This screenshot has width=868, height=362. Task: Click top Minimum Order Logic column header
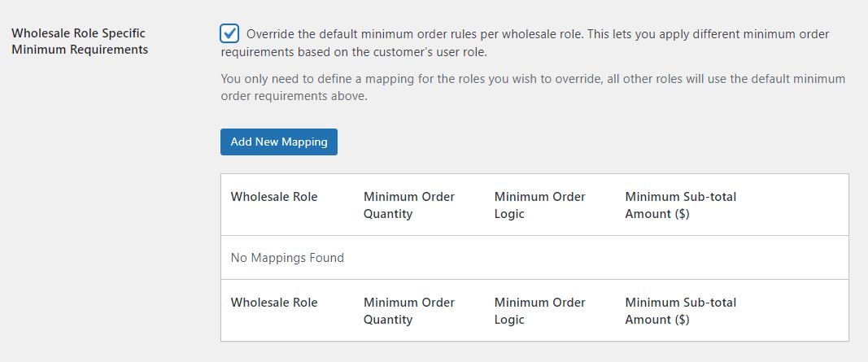pyautogui.click(x=539, y=205)
